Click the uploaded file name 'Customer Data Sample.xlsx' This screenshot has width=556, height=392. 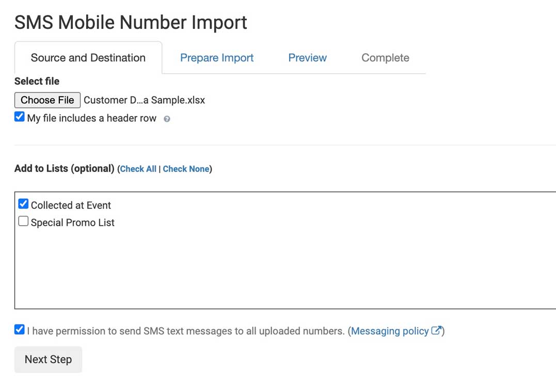143,100
